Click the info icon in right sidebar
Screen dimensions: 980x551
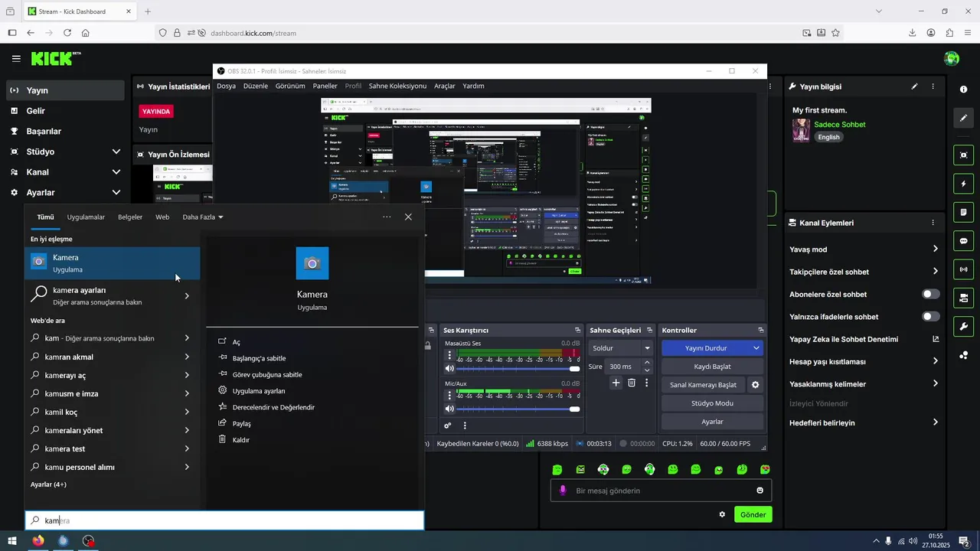[x=963, y=90]
